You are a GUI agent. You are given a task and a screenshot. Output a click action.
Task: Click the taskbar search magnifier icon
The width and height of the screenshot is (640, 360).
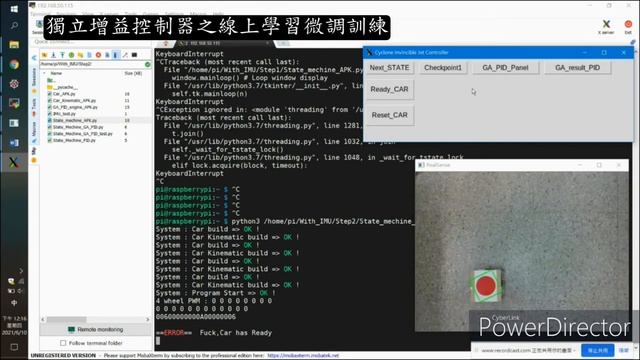point(14,25)
